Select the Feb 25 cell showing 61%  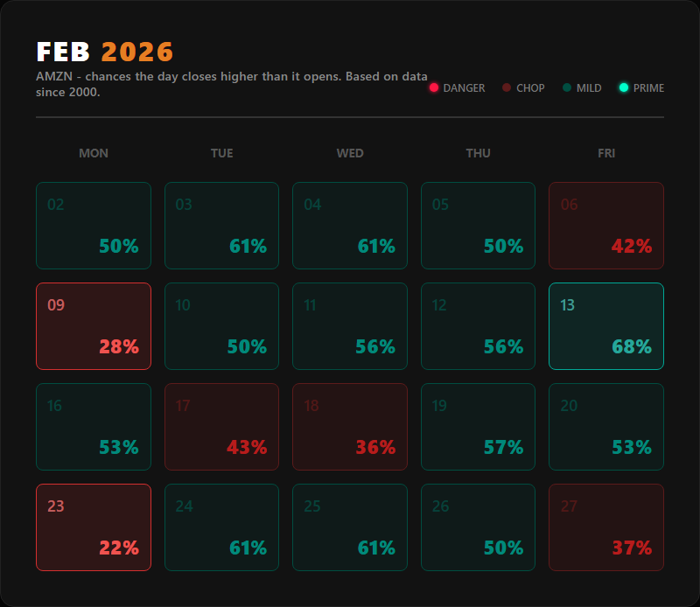tap(350, 527)
